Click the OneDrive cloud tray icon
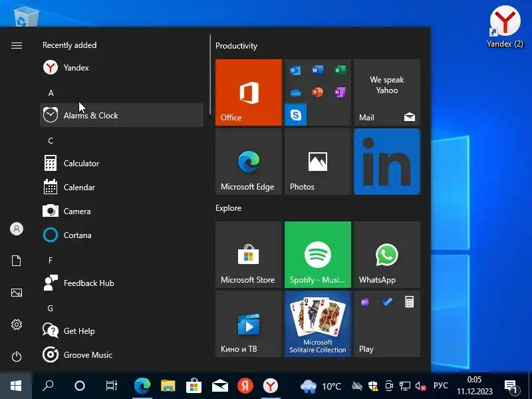This screenshot has width=532, height=399. [x=357, y=386]
